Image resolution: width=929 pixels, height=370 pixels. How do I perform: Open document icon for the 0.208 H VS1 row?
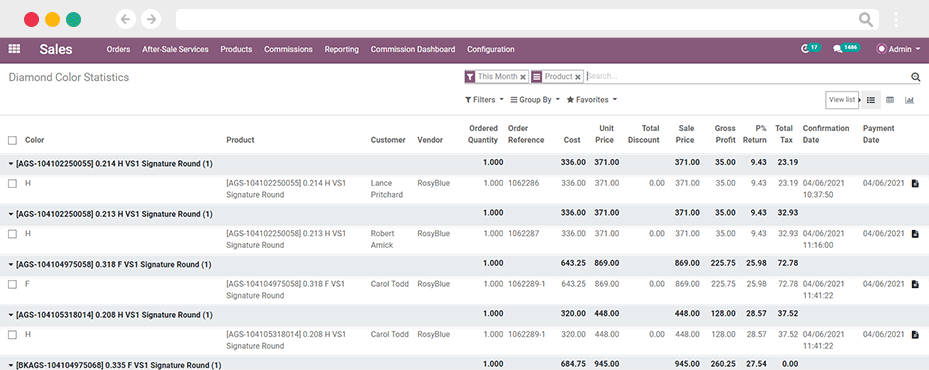point(915,335)
